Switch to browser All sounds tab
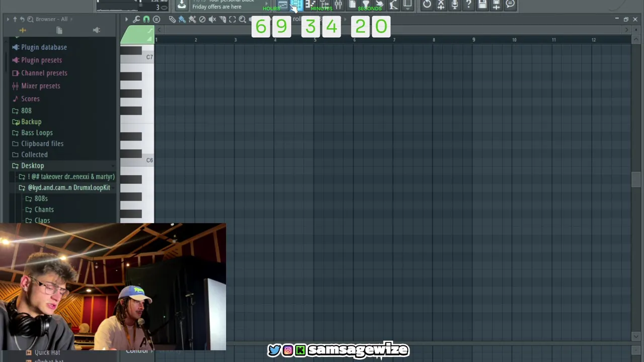This screenshot has height=362, width=644. [23, 31]
